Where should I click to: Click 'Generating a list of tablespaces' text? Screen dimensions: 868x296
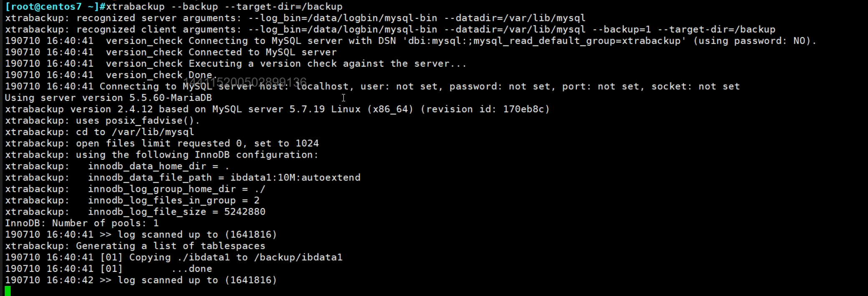coord(170,246)
